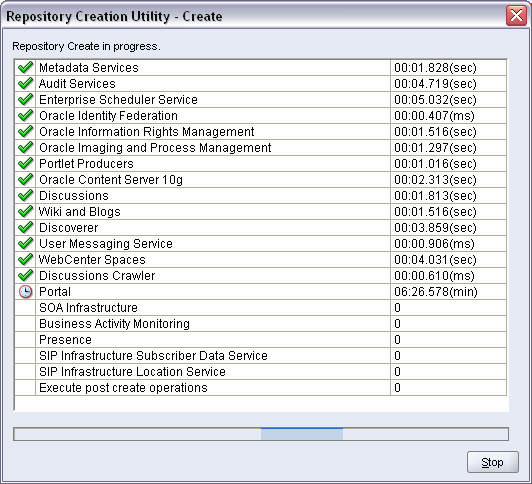This screenshot has width=532, height=484.
Task: Click the checkmark beside Wiki and Blogs
Action: pyautogui.click(x=25, y=211)
